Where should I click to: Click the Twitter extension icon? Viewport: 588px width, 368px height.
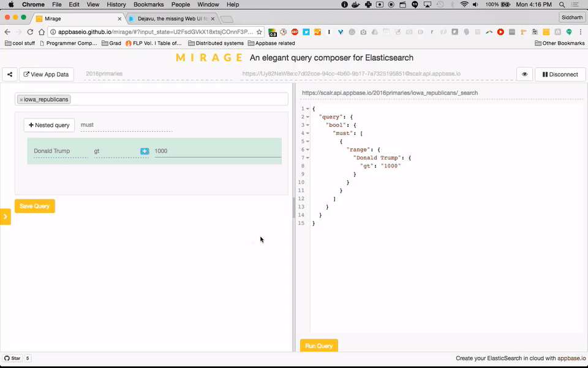coord(306,32)
